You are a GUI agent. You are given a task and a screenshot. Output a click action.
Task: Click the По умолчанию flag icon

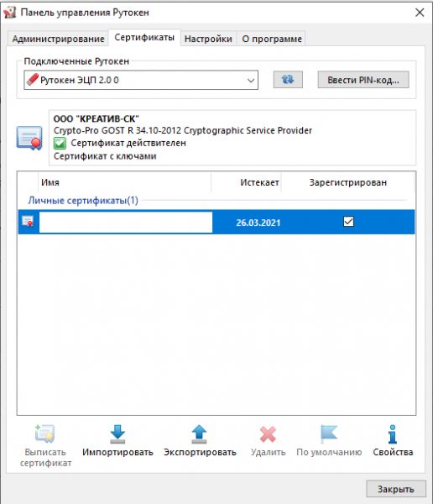pos(329,434)
